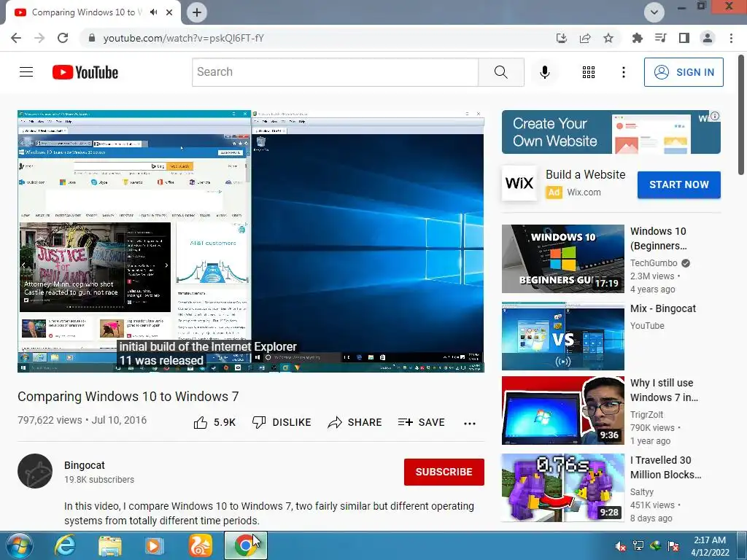Open the Create Your Own Website banner
This screenshot has width=747, height=560.
tap(611, 132)
